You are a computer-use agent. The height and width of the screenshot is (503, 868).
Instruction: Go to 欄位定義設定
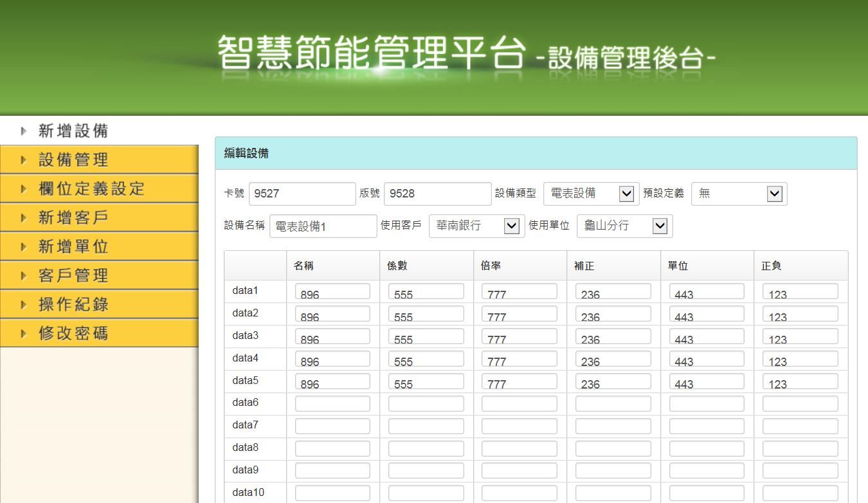click(x=99, y=188)
